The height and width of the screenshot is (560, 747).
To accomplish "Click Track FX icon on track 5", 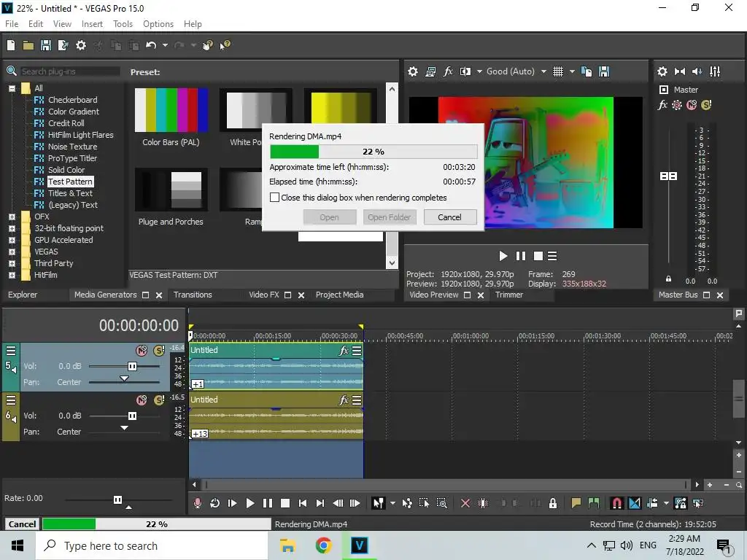I will click(x=344, y=351).
